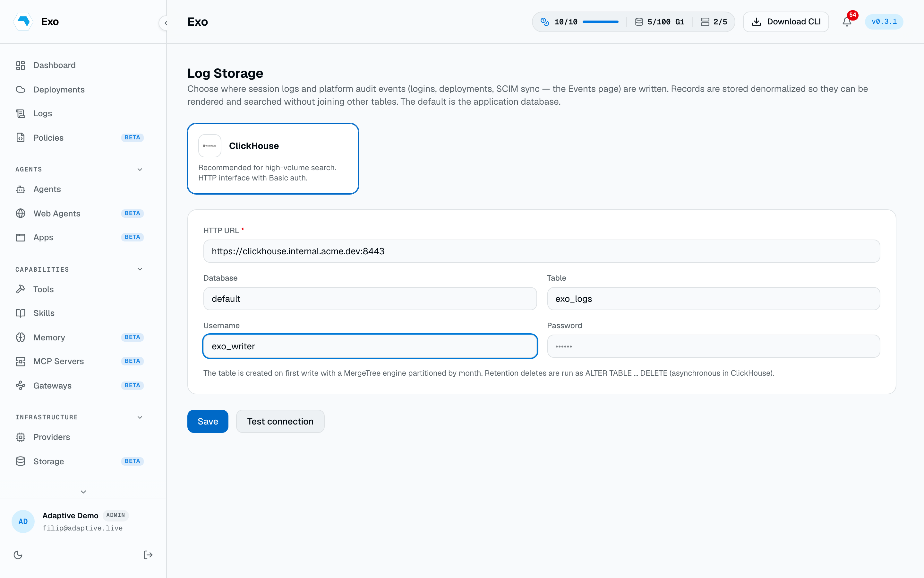Open the Dashboard icon in sidebar
This screenshot has width=924, height=578.
coord(21,66)
